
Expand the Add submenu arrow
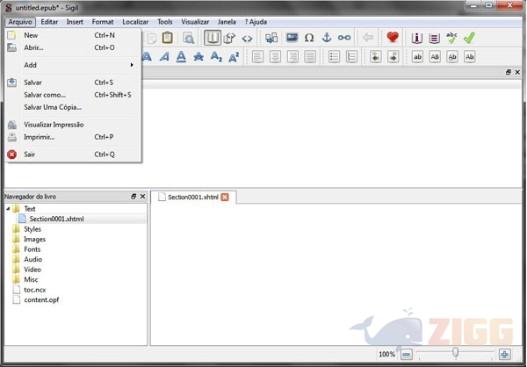tap(132, 65)
